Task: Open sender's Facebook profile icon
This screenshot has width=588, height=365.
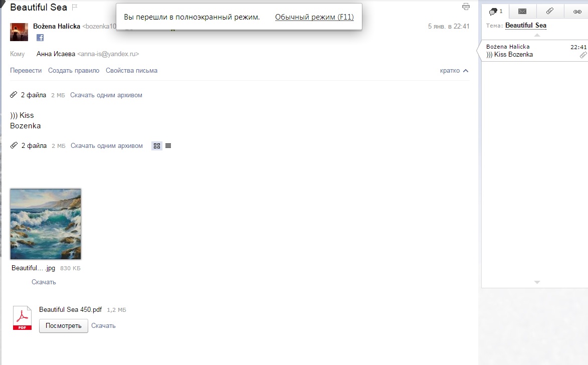Action: pyautogui.click(x=40, y=38)
